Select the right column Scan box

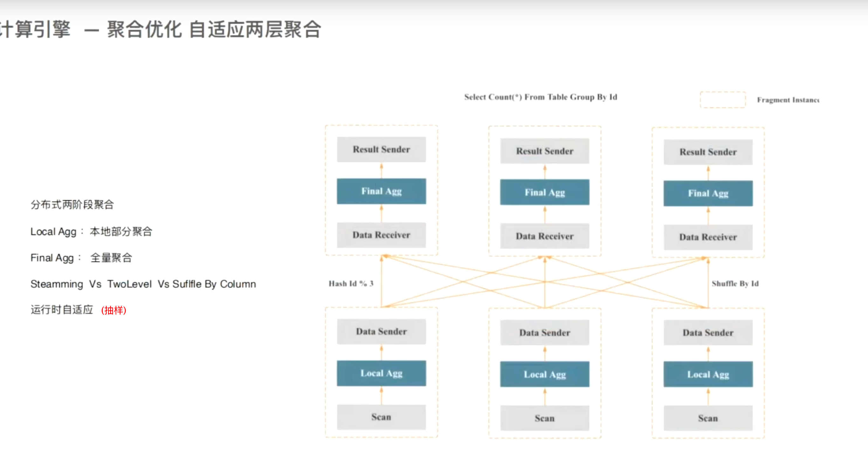pyautogui.click(x=708, y=418)
